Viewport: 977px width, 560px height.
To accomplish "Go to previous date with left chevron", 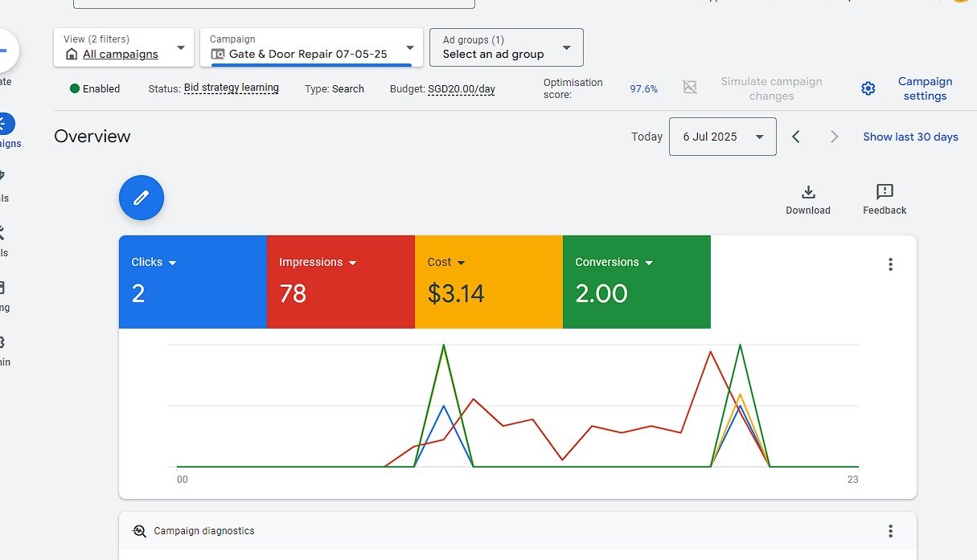I will pos(796,137).
